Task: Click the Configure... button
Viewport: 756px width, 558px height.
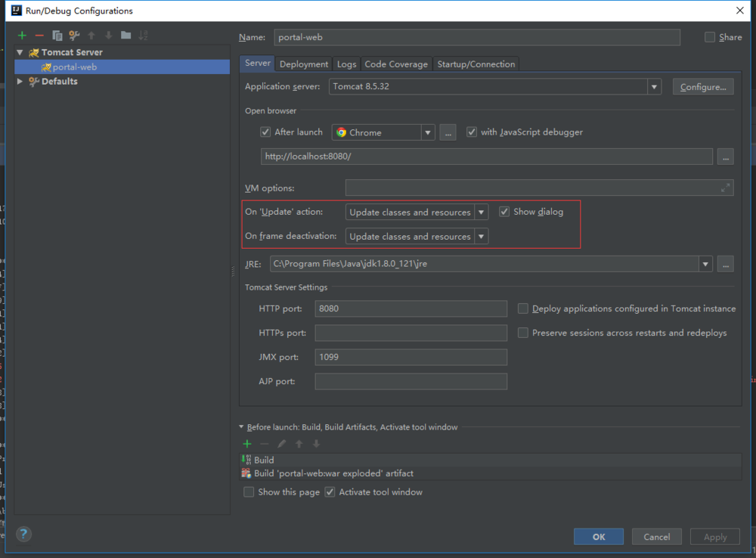Action: [702, 87]
